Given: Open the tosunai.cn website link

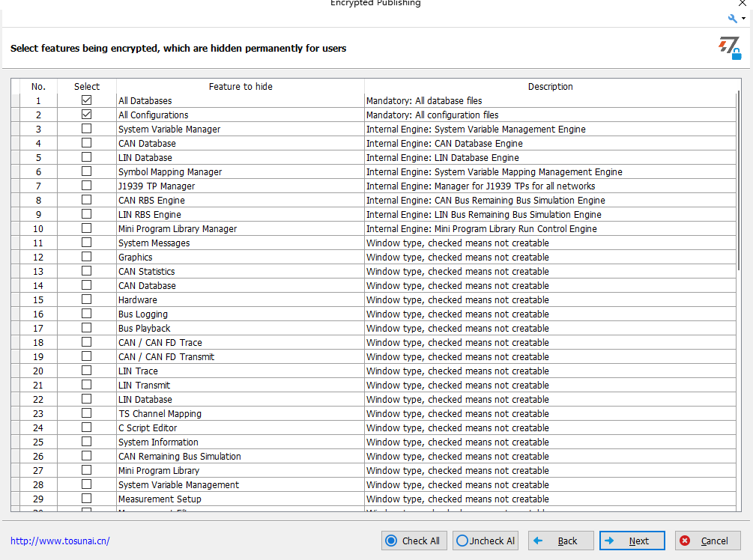Looking at the screenshot, I should [x=60, y=541].
